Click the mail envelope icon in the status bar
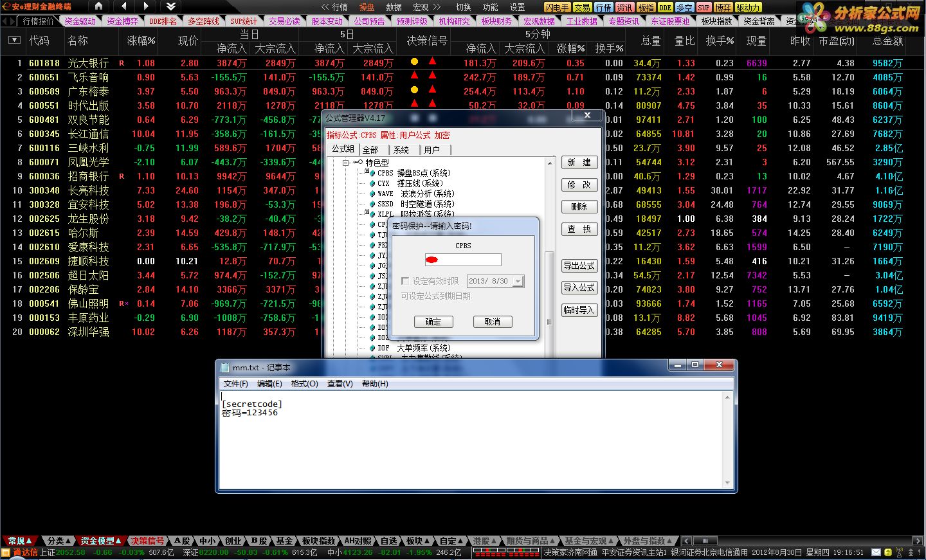The width and height of the screenshot is (926, 560). [876, 552]
